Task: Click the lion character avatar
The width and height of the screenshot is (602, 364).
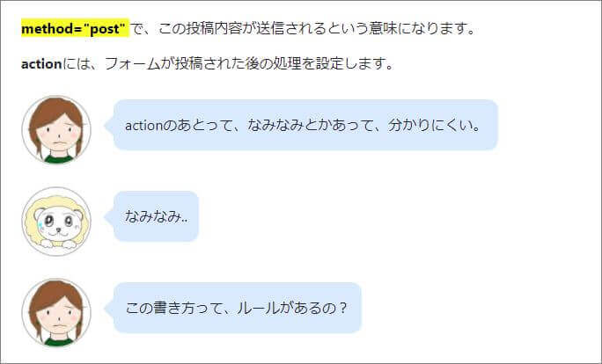Action: tap(56, 222)
